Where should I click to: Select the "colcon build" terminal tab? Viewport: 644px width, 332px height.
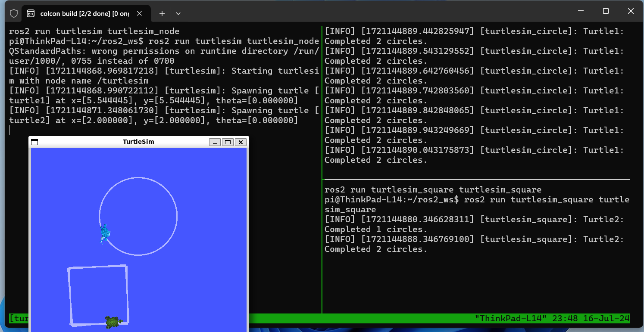[x=84, y=13]
